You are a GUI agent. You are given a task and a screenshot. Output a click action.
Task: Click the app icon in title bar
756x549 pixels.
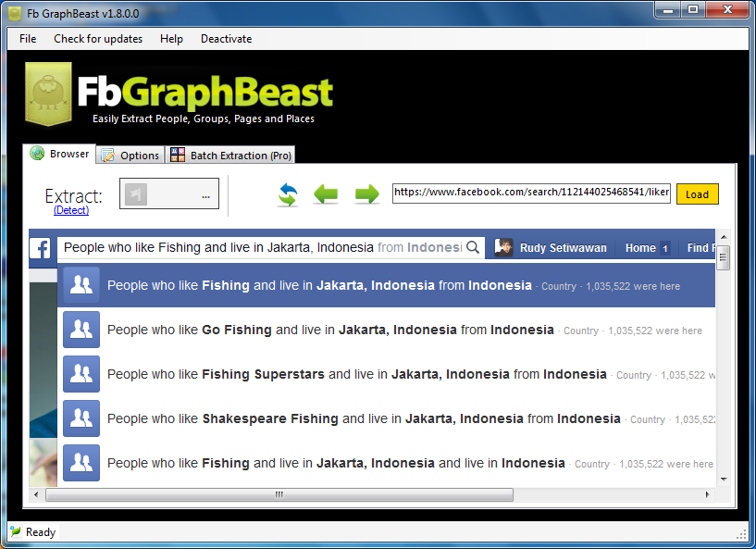point(16,14)
